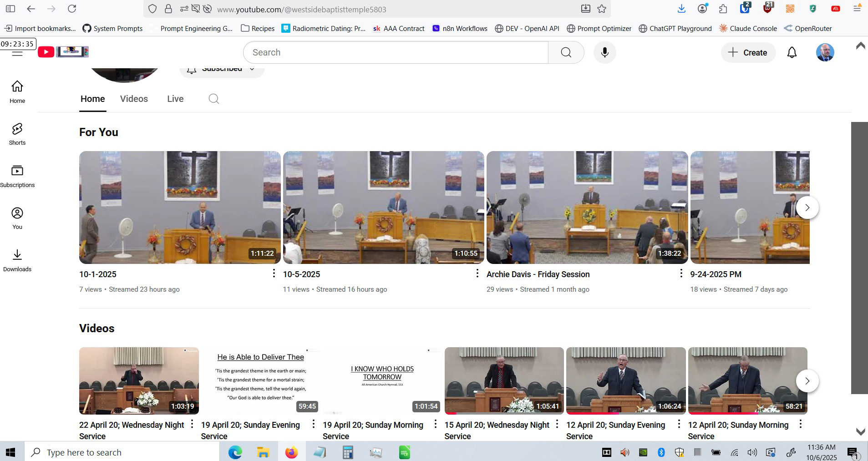The height and width of the screenshot is (461, 868).
Task: Open YouTube Shorts from the sidebar
Action: pyautogui.click(x=17, y=134)
